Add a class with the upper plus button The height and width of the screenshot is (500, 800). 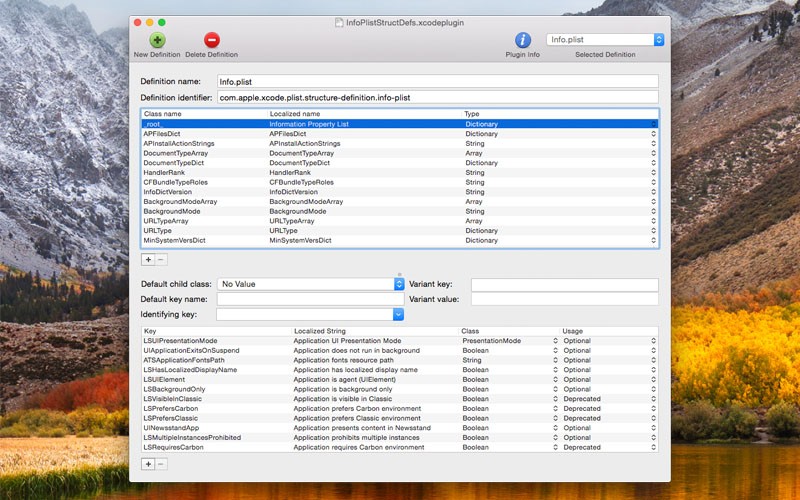(x=148, y=260)
